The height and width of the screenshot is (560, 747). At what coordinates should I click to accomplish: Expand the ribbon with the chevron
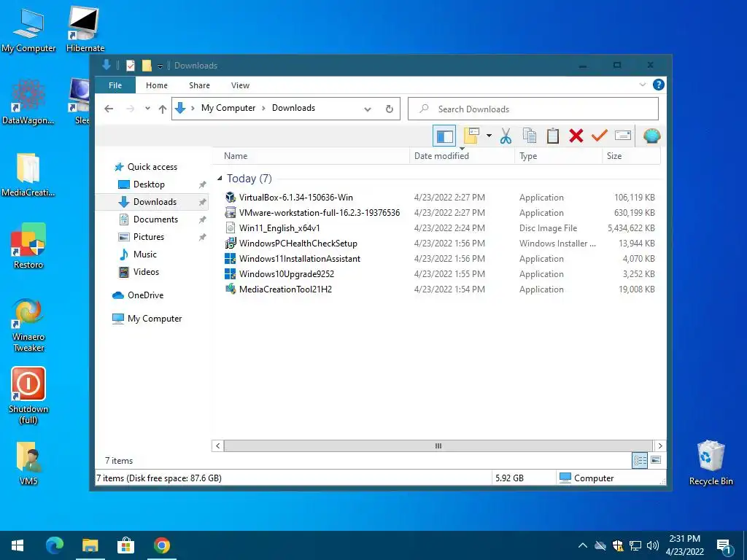[642, 85]
